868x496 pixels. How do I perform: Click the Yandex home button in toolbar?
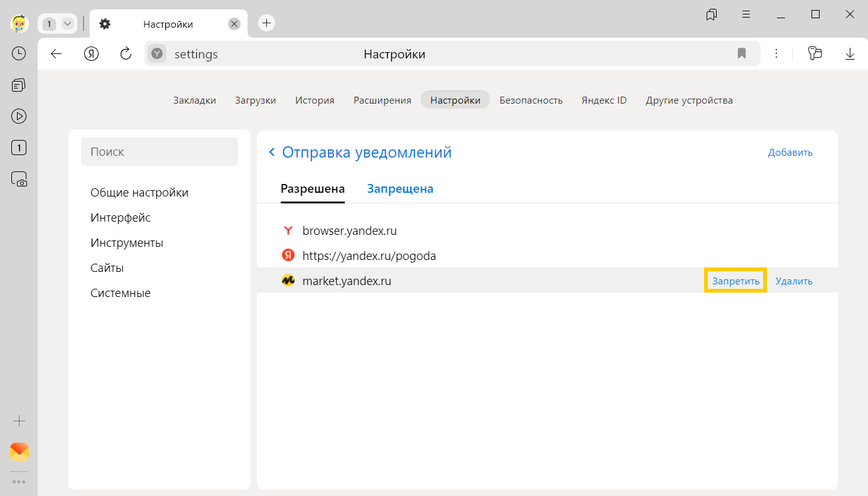point(92,54)
